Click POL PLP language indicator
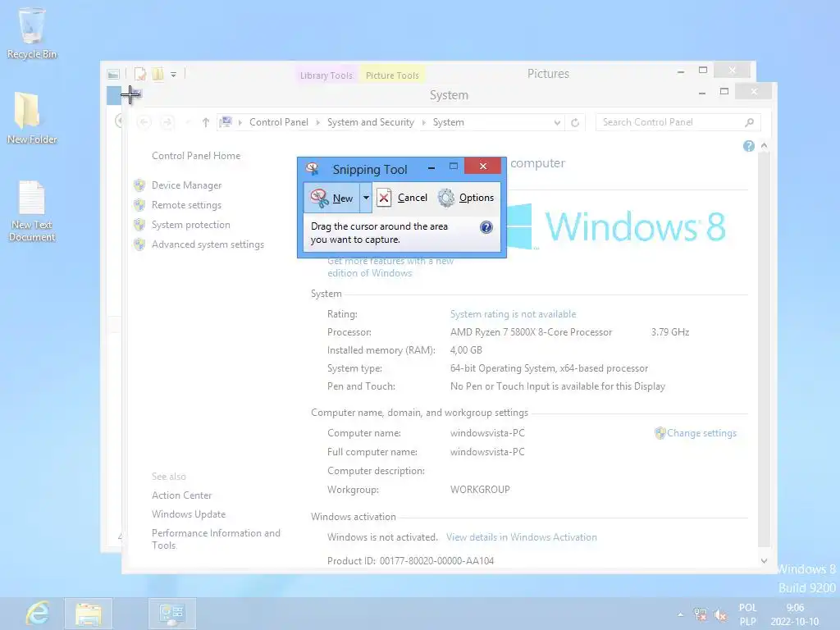840x630 pixels. (748, 614)
